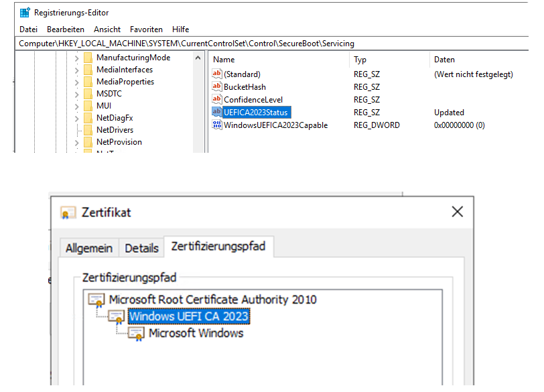This screenshot has height=392, width=544.
Task: Open the Bearbeiten menu
Action: 66,29
